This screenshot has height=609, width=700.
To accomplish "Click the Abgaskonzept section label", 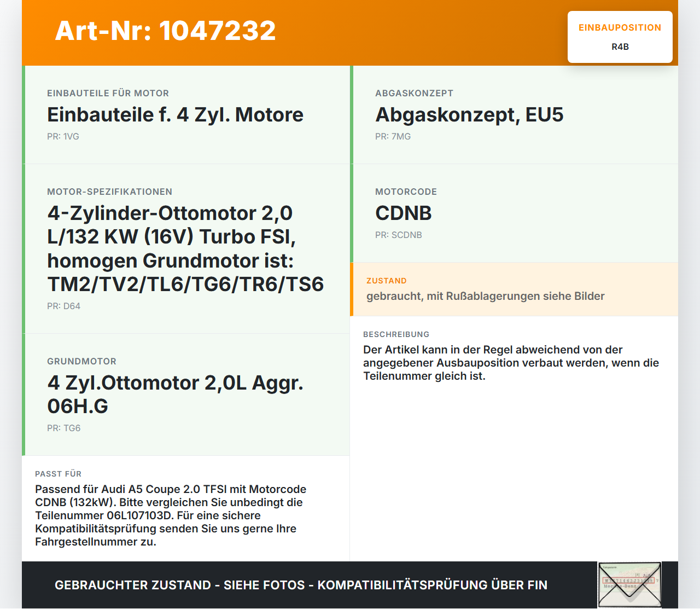I will pyautogui.click(x=414, y=93).
